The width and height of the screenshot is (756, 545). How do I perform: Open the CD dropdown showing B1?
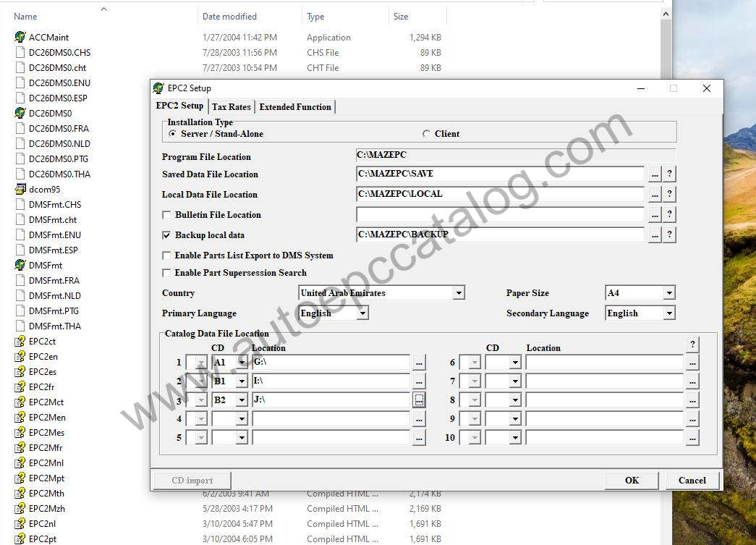pyautogui.click(x=242, y=381)
